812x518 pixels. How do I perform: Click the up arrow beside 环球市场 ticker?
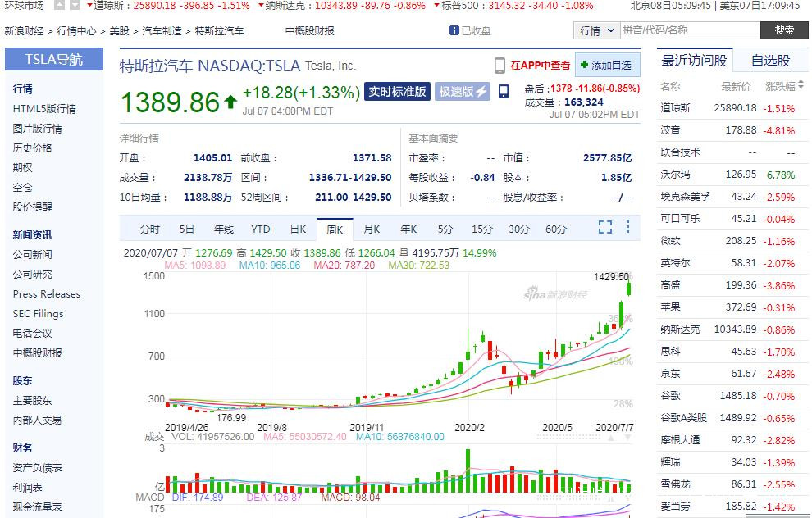pos(60,5)
